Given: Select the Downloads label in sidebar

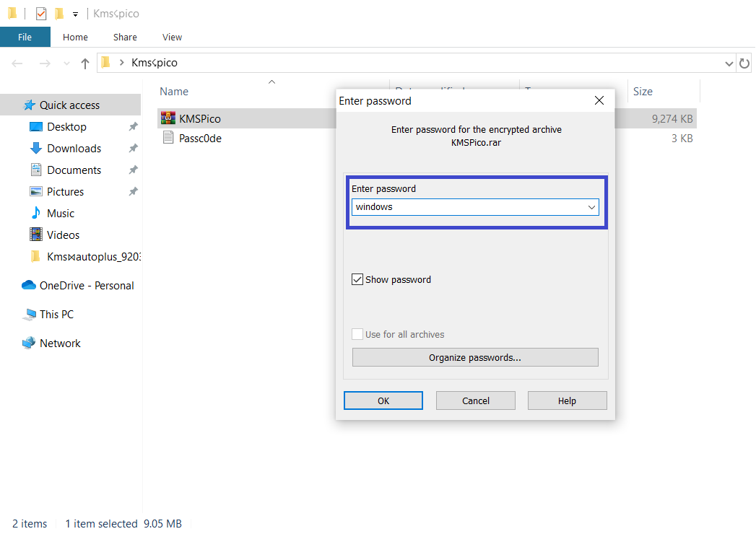Looking at the screenshot, I should pos(74,149).
